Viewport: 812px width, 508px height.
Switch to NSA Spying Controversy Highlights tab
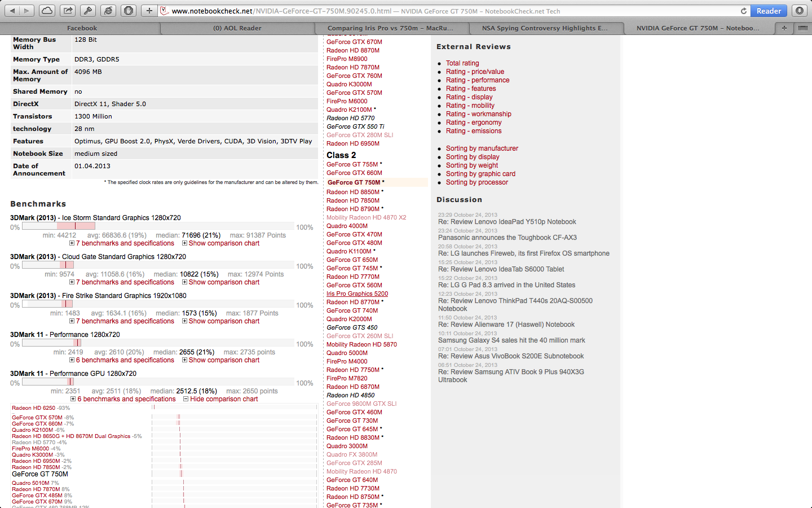(x=545, y=28)
